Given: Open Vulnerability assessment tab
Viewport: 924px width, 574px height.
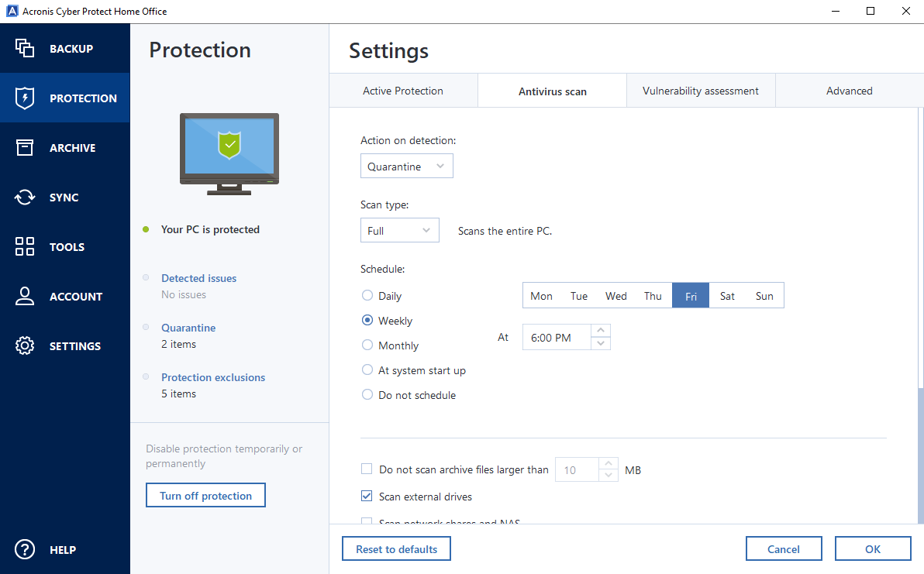Looking at the screenshot, I should click(701, 91).
